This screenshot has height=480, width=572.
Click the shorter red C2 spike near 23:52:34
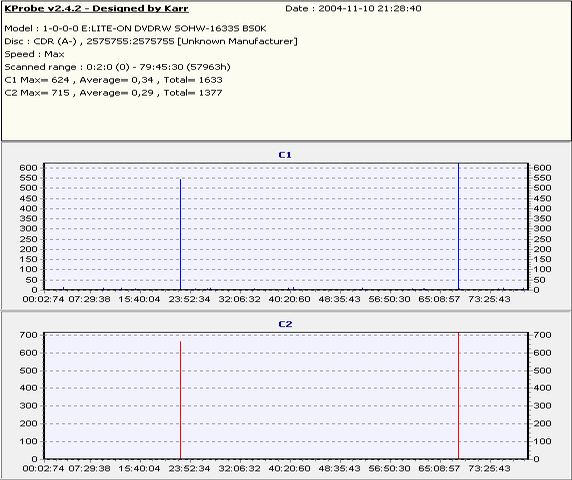point(180,400)
